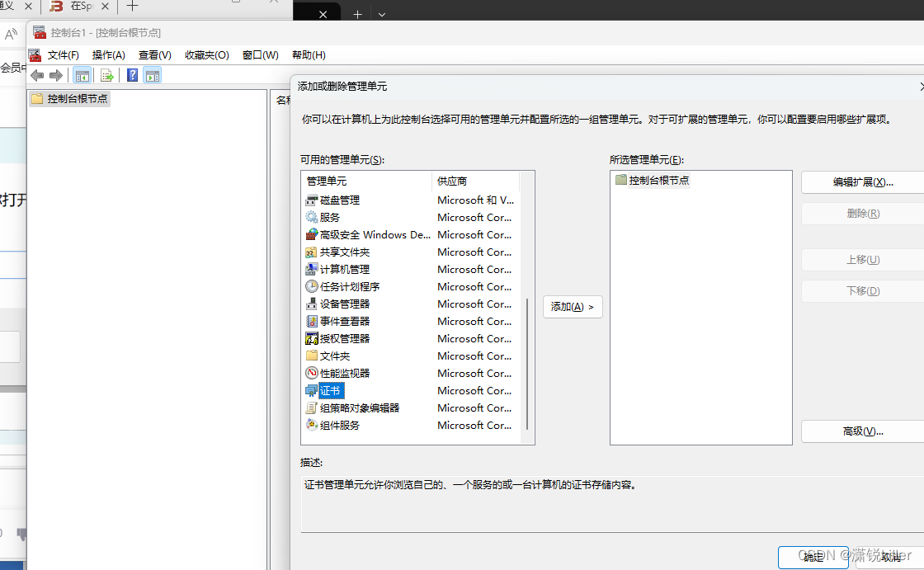Select the 磁盘管理 snap-in row text
The width and height of the screenshot is (924, 570).
click(339, 200)
